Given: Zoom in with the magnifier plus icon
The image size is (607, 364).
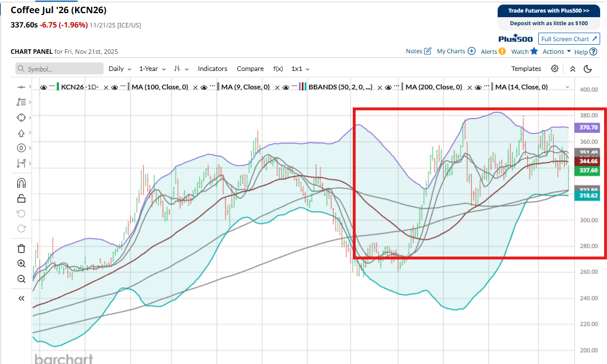Looking at the screenshot, I should pyautogui.click(x=21, y=264).
